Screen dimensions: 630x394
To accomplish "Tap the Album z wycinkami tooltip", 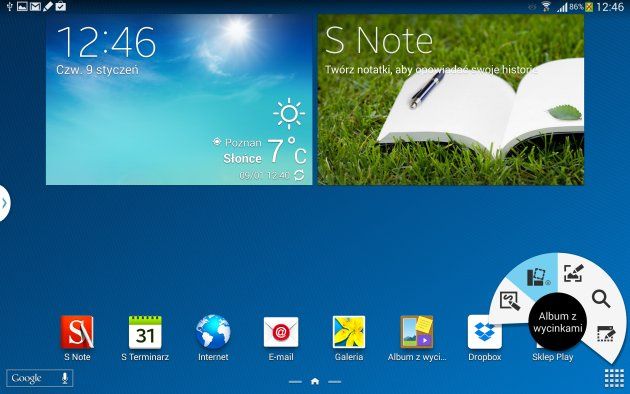I will point(558,322).
